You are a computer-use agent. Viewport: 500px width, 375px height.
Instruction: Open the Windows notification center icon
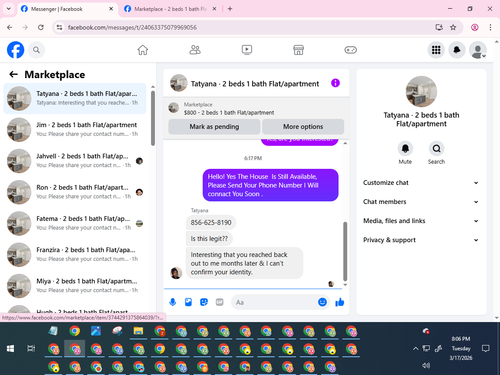point(486,349)
